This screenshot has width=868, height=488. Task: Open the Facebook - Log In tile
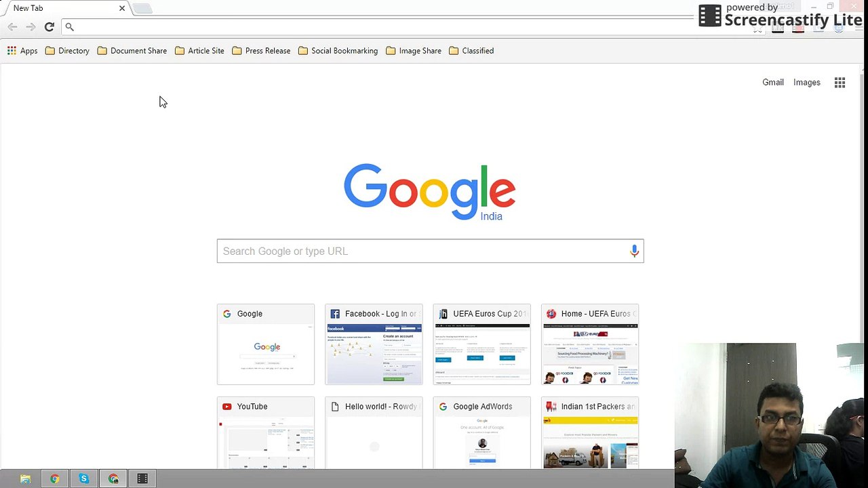click(374, 344)
